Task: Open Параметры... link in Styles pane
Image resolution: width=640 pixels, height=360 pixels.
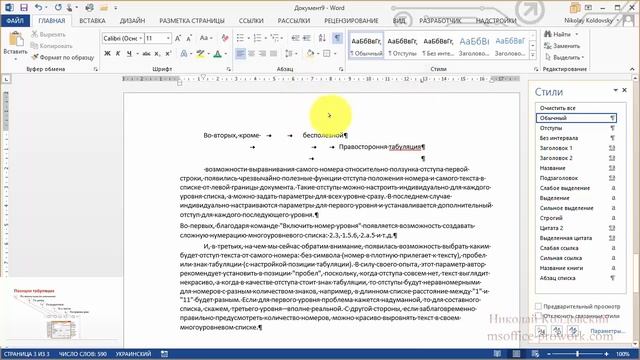Action: pyautogui.click(x=607, y=331)
